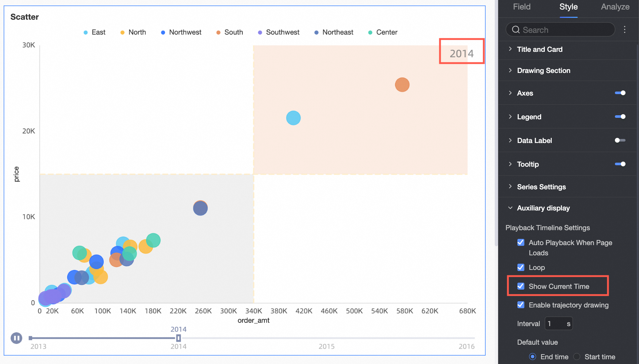Click the Northwest legend marker
The height and width of the screenshot is (364, 639).
(x=163, y=32)
